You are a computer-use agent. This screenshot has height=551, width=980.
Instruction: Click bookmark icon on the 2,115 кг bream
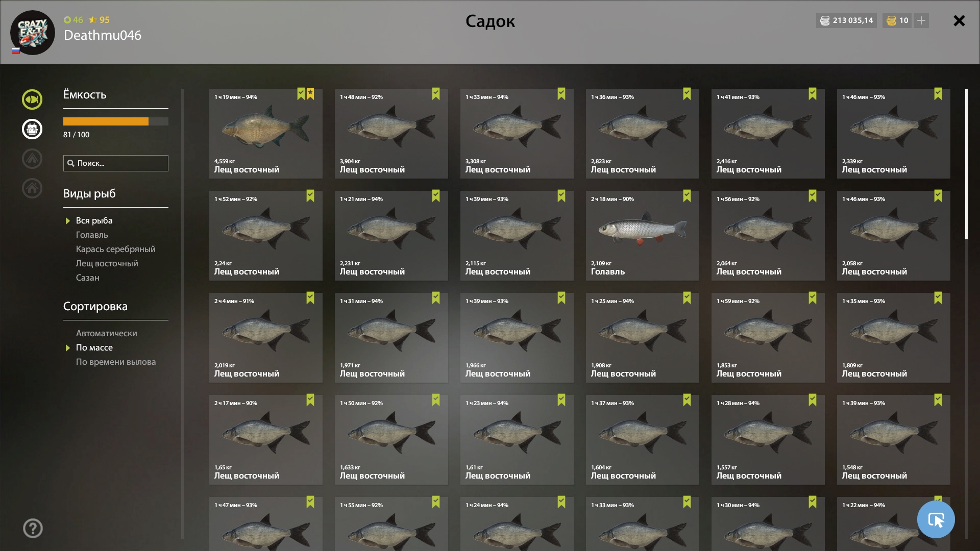(x=561, y=196)
